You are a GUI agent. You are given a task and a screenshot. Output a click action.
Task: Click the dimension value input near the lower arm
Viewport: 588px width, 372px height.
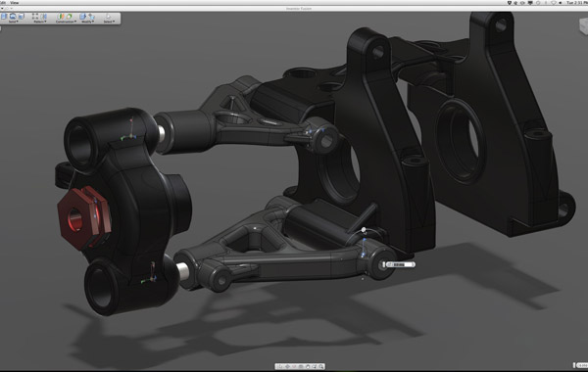(x=400, y=264)
